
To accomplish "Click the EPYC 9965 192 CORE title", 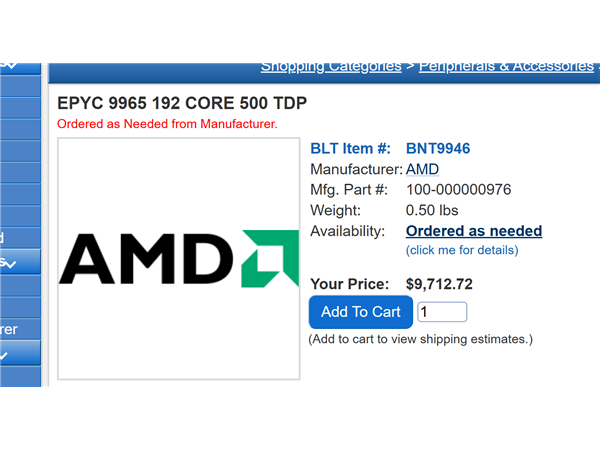I will click(x=182, y=103).
